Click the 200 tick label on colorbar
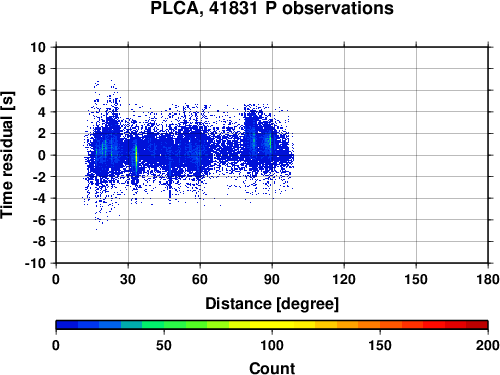Viewport: 500px width, 375px height. [488, 345]
